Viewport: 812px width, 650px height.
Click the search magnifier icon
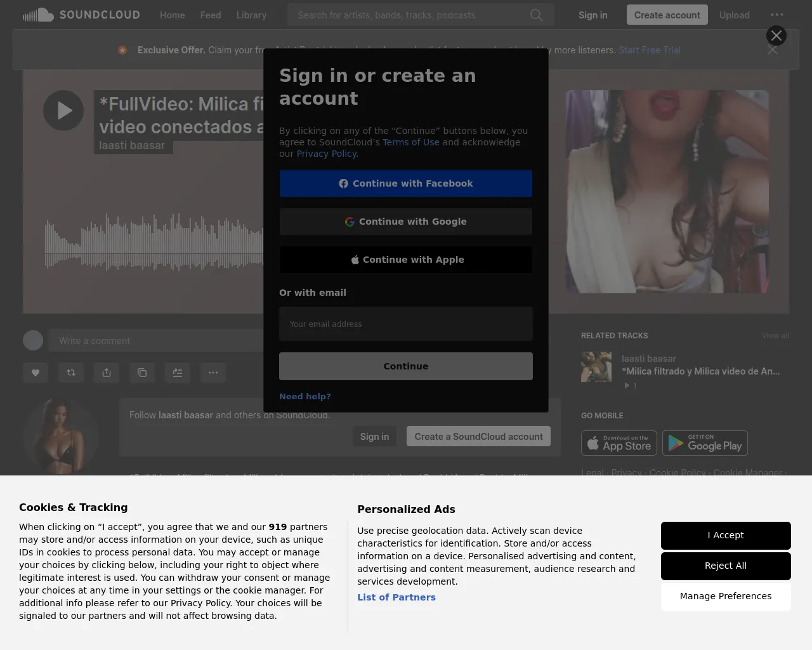click(536, 15)
